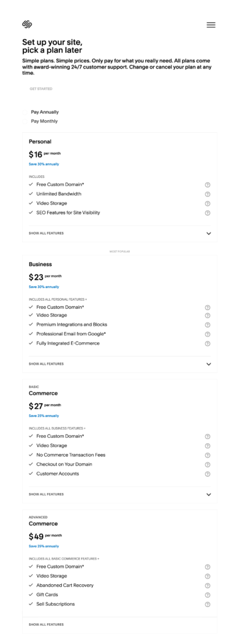This screenshot has height=644, width=242.
Task: Click the Squarespace logo icon
Action: coord(27,25)
